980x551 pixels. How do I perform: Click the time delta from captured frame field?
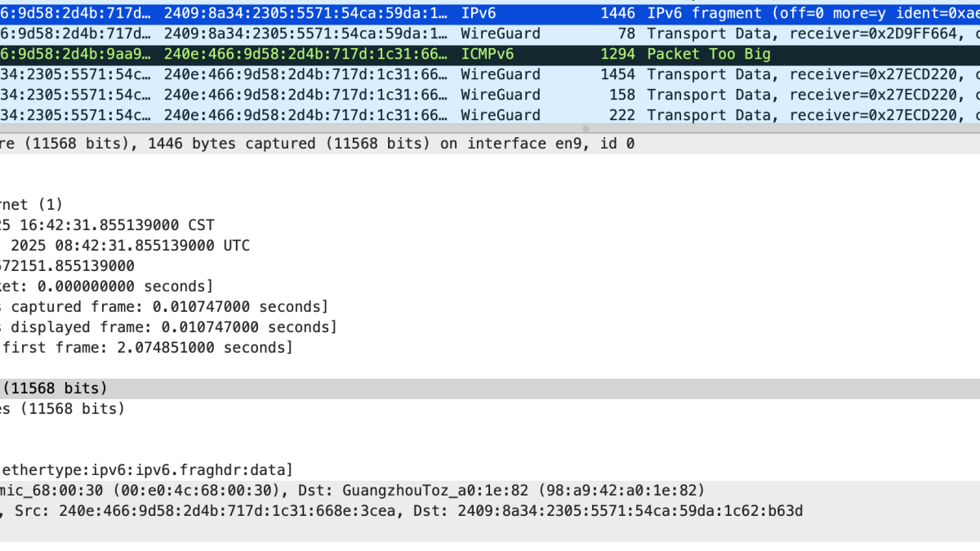click(163, 306)
